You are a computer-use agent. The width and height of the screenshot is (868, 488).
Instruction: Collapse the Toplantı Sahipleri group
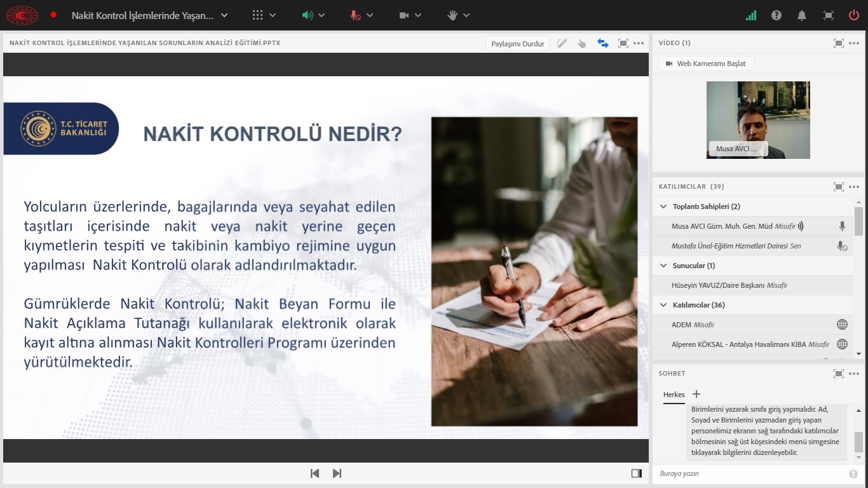click(663, 207)
